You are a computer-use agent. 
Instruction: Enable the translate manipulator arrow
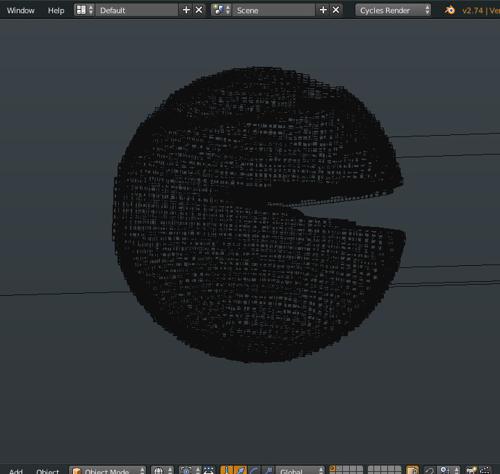tap(240, 470)
